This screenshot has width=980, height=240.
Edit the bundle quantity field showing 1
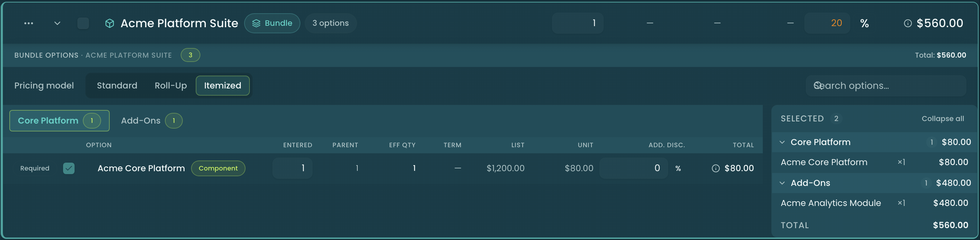(x=577, y=23)
